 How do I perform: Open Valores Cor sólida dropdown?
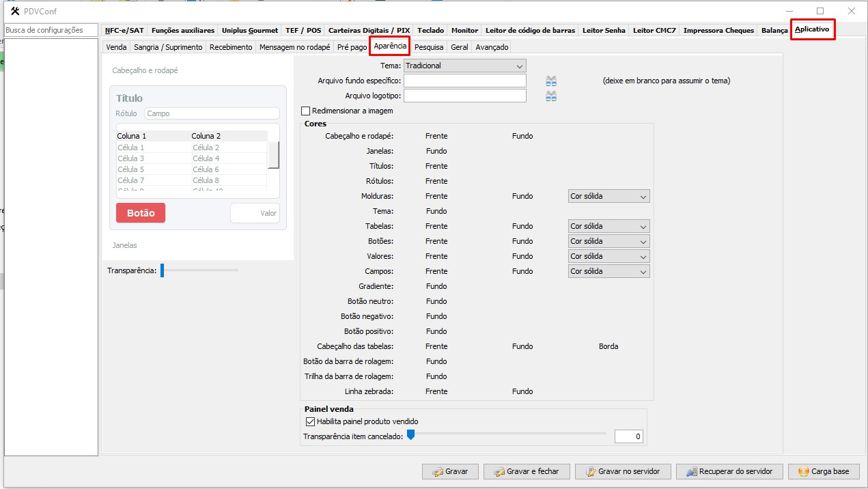point(608,256)
